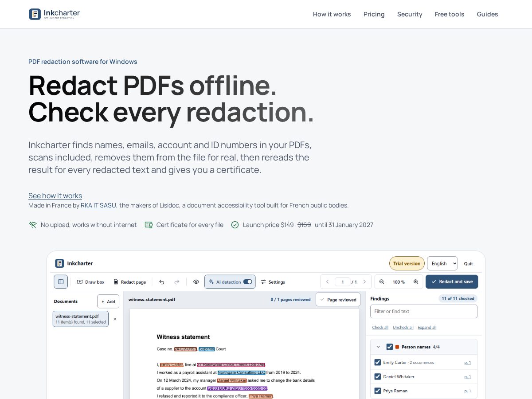Click the Redact and save button
This screenshot has height=399, width=532.
click(452, 282)
